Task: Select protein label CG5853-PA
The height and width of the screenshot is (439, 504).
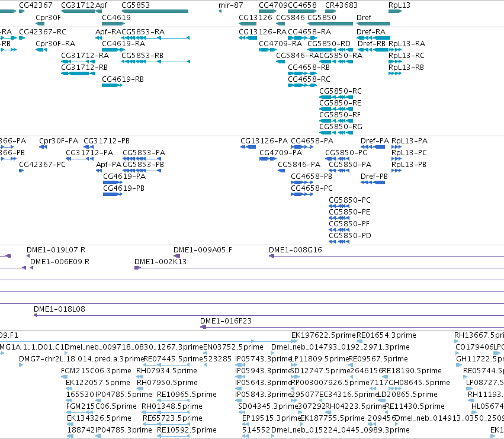Action: point(144,153)
